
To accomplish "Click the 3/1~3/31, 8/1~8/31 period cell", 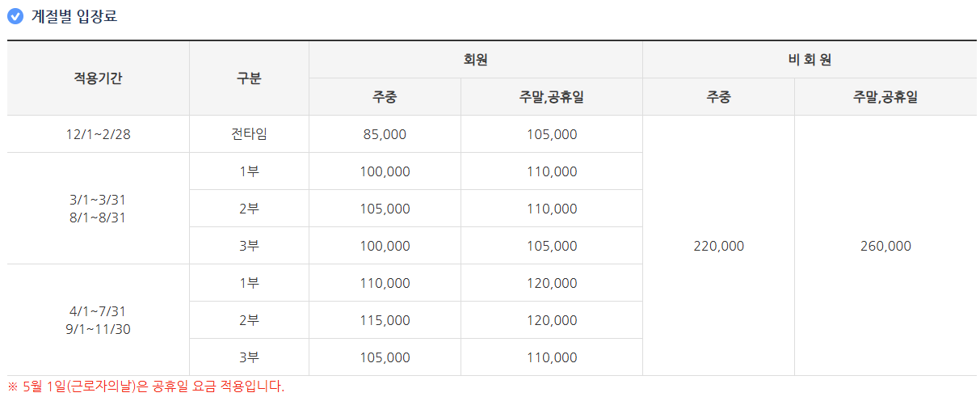I will tap(99, 209).
